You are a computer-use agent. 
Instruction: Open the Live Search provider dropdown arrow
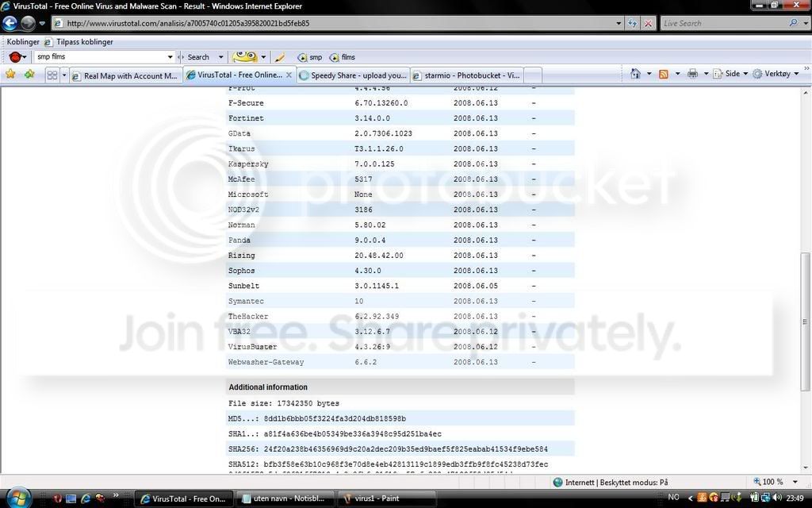tap(806, 23)
